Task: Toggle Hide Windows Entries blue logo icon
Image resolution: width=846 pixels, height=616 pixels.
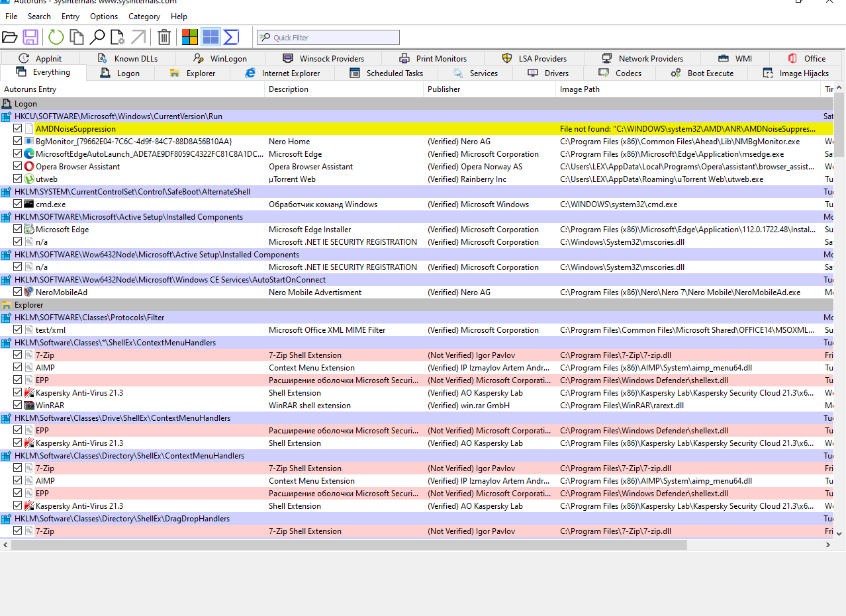Action: point(211,37)
